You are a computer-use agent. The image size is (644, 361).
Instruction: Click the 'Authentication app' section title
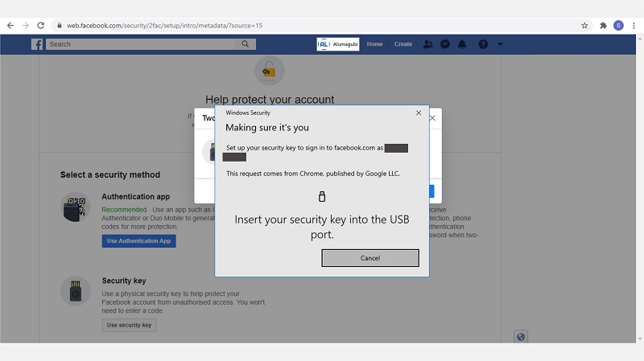[135, 196]
